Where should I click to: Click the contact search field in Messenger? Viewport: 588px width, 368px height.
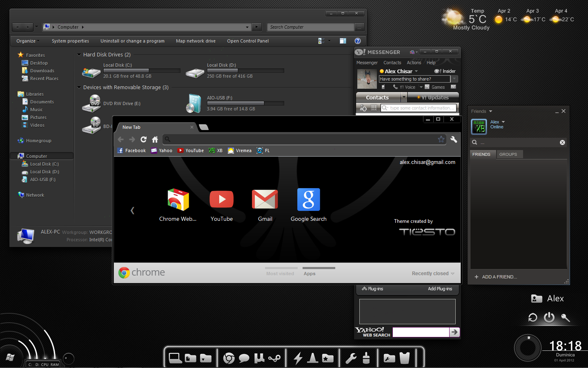(x=419, y=108)
